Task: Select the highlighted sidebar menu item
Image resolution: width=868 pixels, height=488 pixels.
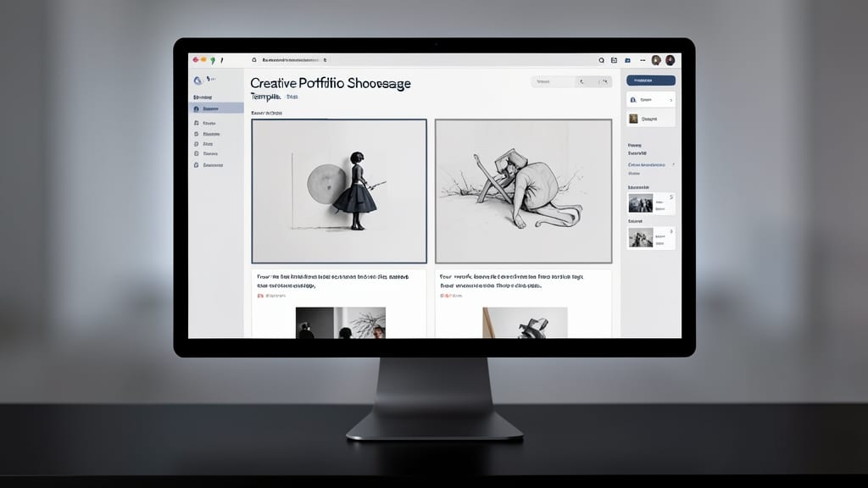Action: click(216, 108)
